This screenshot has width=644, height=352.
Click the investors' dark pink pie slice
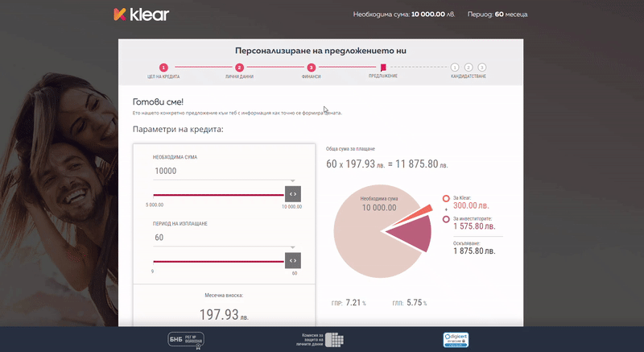415,233
